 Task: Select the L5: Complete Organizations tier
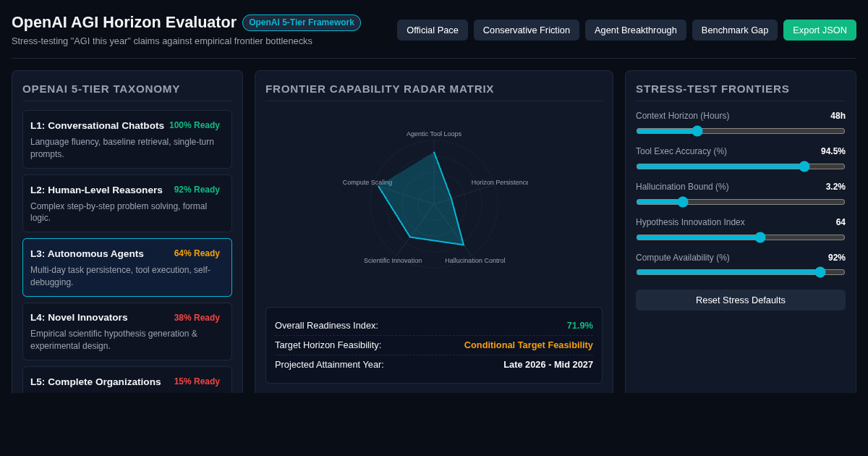(127, 380)
